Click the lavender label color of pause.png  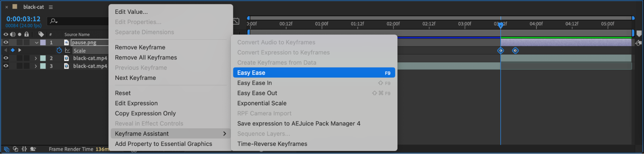coord(43,43)
